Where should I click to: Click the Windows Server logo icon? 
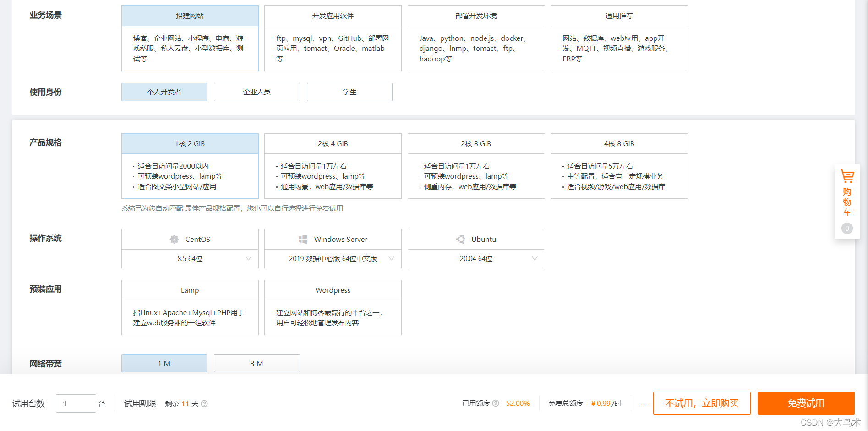point(302,239)
